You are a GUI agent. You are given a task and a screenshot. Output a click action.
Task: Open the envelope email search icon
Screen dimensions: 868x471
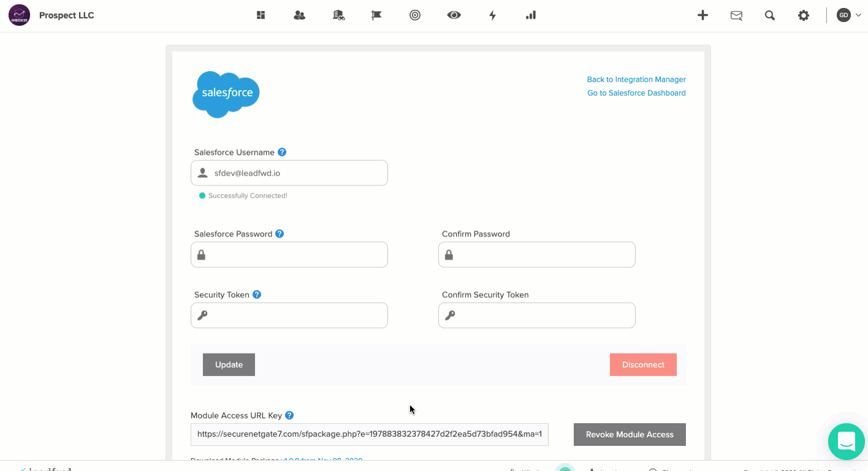coord(737,15)
